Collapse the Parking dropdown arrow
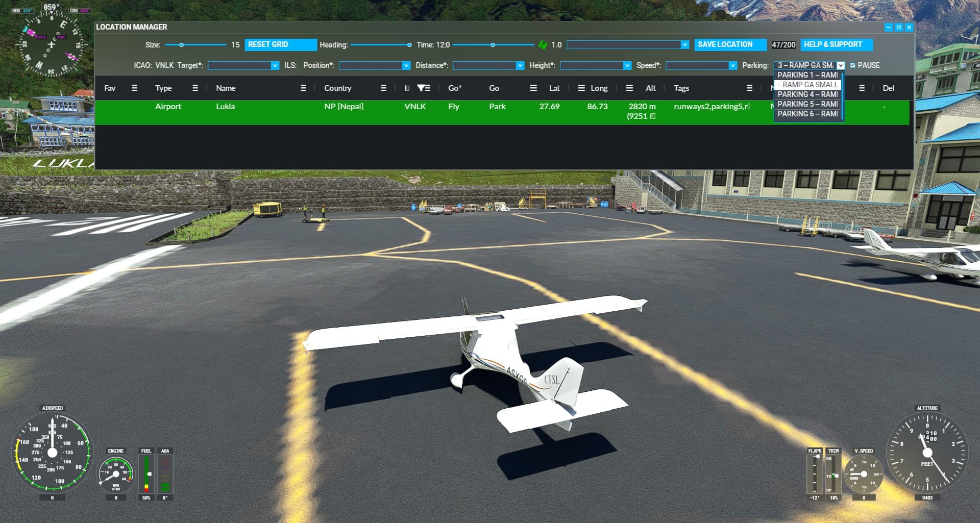 click(840, 65)
